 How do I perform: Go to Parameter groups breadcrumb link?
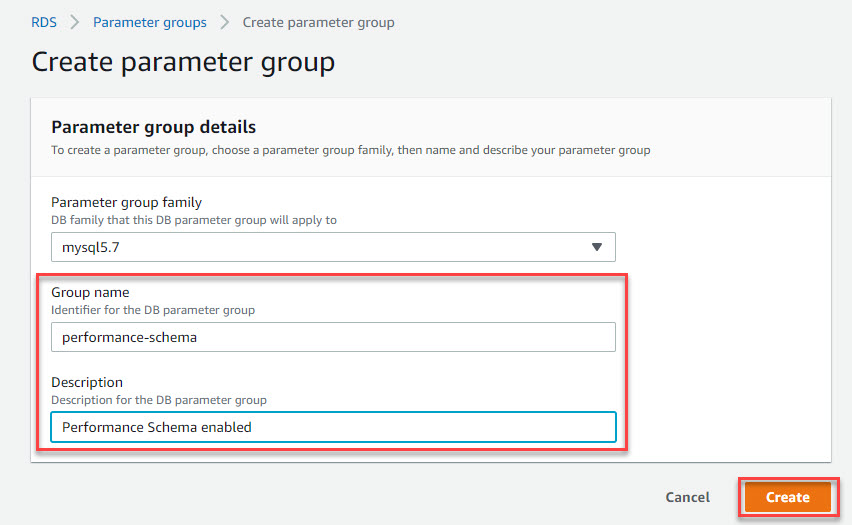tap(149, 22)
